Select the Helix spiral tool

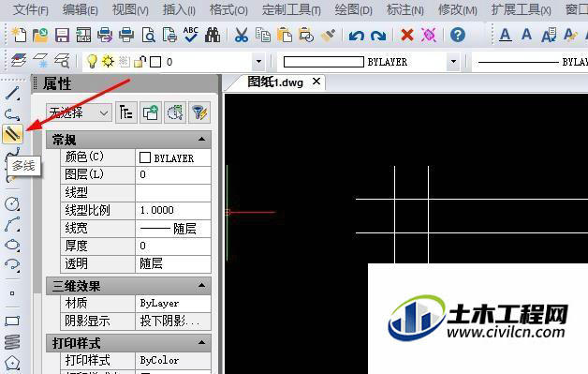[12, 341]
